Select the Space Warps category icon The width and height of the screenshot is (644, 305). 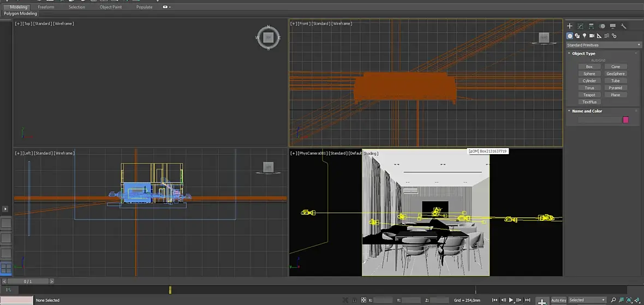coord(606,36)
